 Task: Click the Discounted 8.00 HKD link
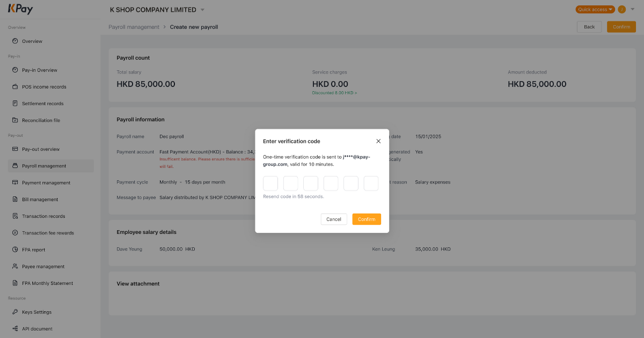click(334, 92)
